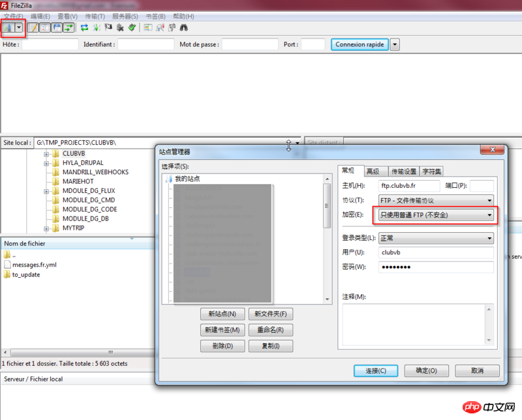The image size is (522, 420).
Task: Select 我的站点 root in the site tree
Action: click(x=187, y=179)
